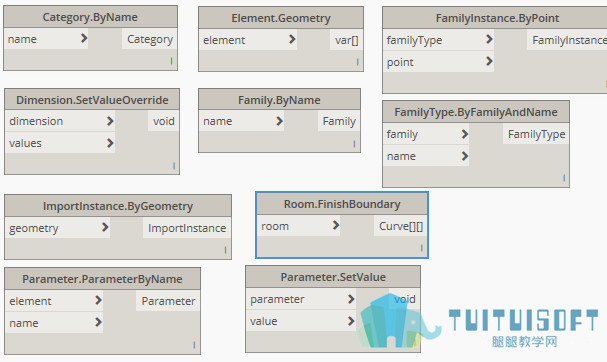Click the familyType input port
This screenshot has height=362, width=607.
439,40
